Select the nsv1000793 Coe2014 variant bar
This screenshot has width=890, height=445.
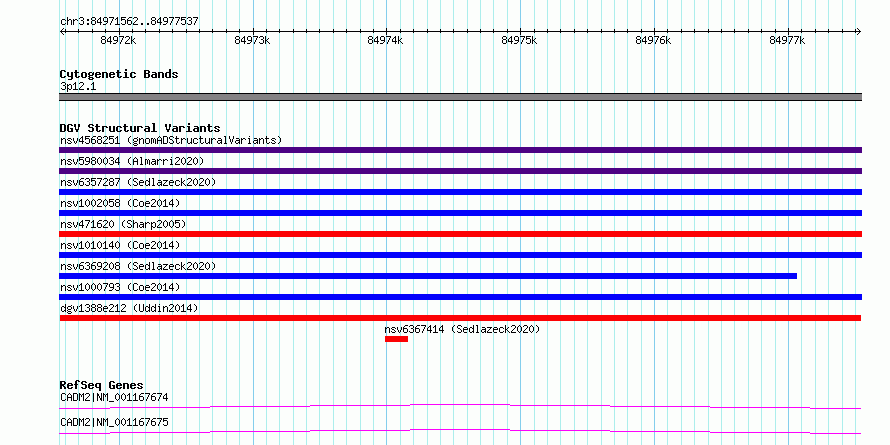[460, 297]
